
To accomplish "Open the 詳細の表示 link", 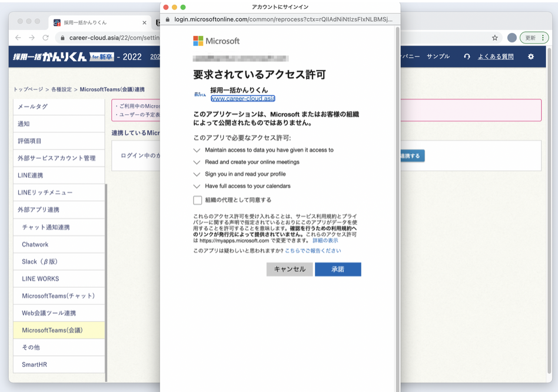I will [325, 241].
